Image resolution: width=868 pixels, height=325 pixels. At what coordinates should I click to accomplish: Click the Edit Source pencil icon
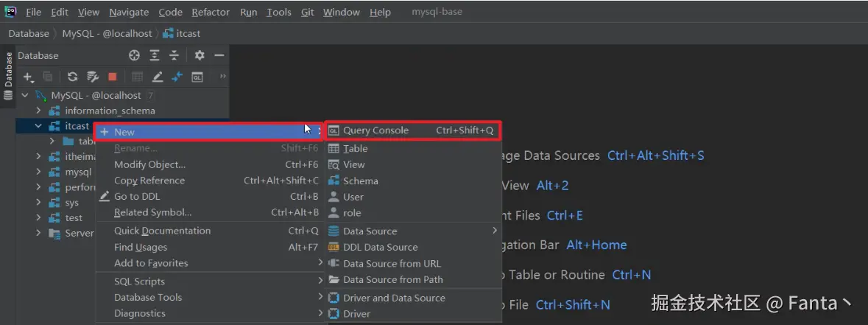[158, 77]
